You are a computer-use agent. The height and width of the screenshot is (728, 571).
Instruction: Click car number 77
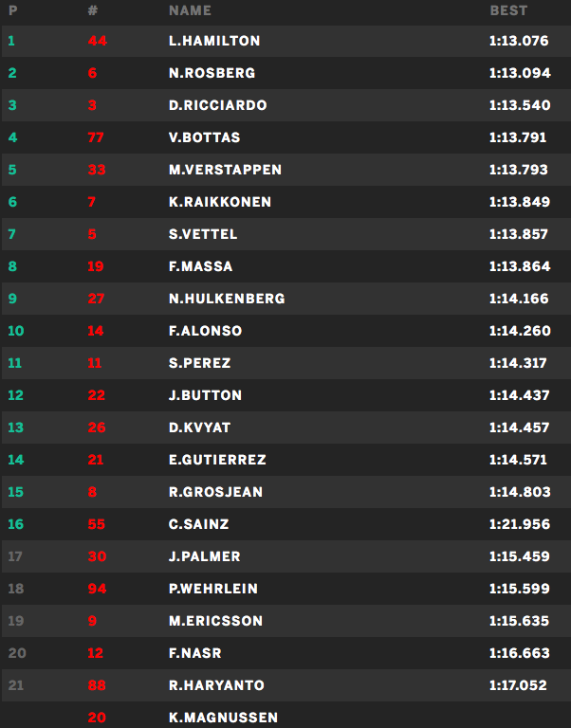95,137
